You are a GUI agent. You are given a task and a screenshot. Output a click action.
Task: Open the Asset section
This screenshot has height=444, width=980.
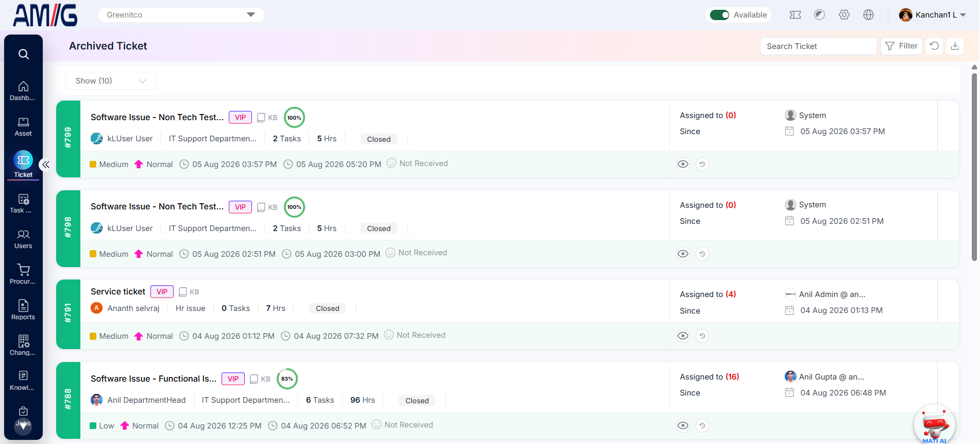23,127
